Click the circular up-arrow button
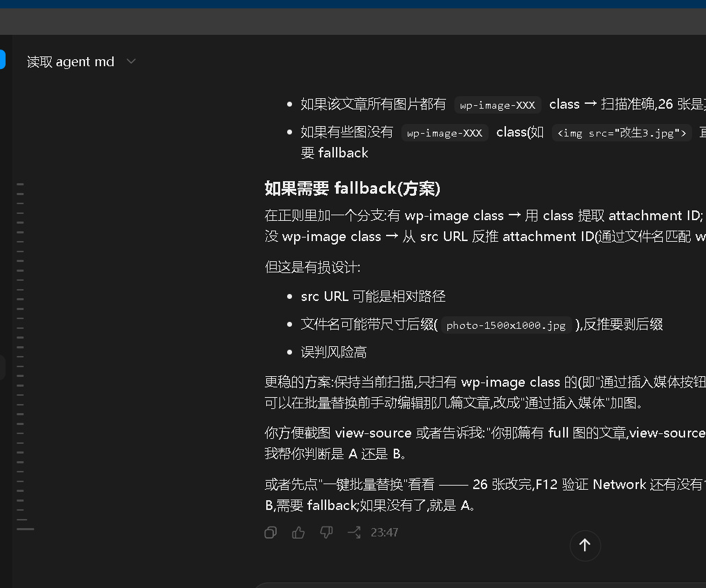 (x=585, y=546)
